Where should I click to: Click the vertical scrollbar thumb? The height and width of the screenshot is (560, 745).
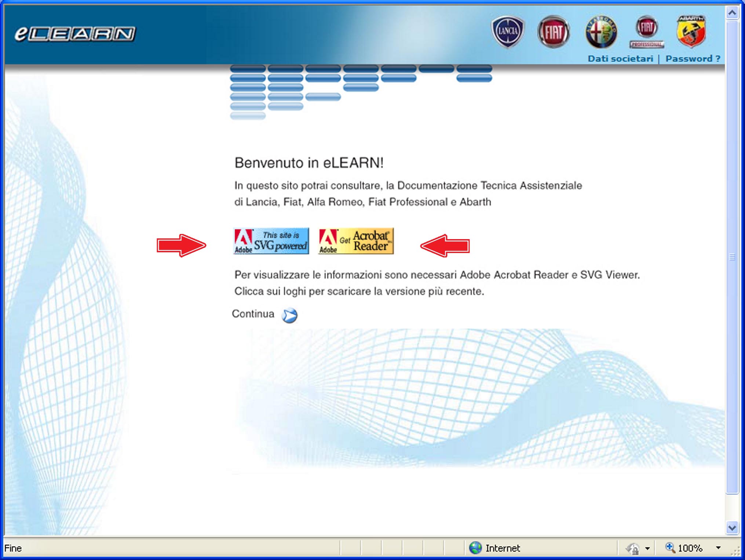pos(732,257)
